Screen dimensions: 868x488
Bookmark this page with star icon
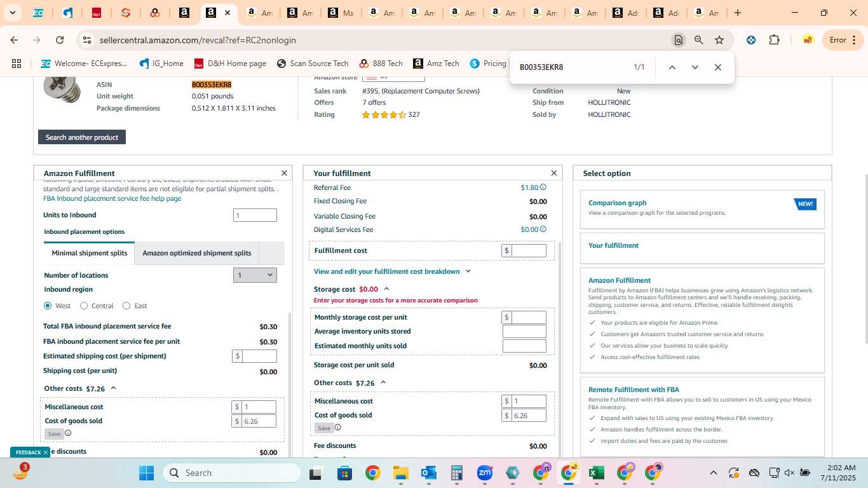coord(719,40)
